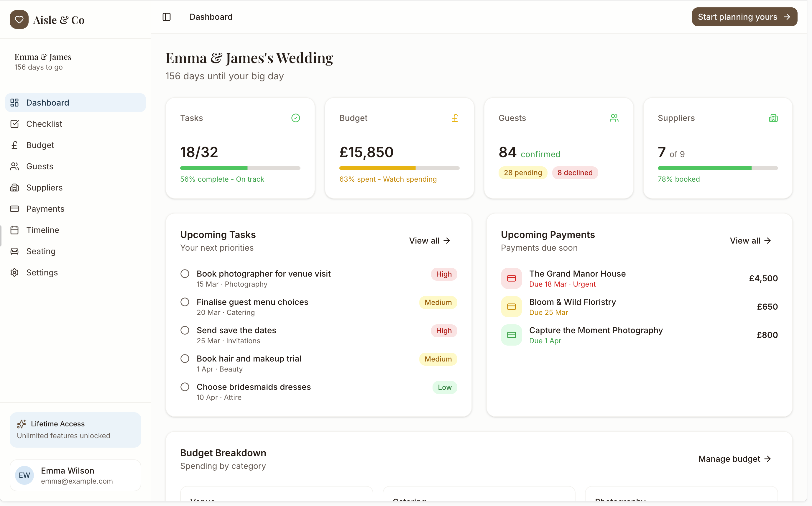Go to Checklist in the sidebar
This screenshot has width=812, height=506.
click(x=44, y=124)
